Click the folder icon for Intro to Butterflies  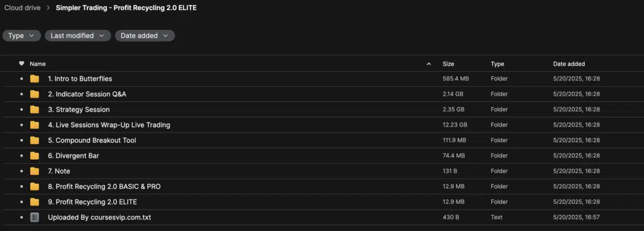pos(35,79)
